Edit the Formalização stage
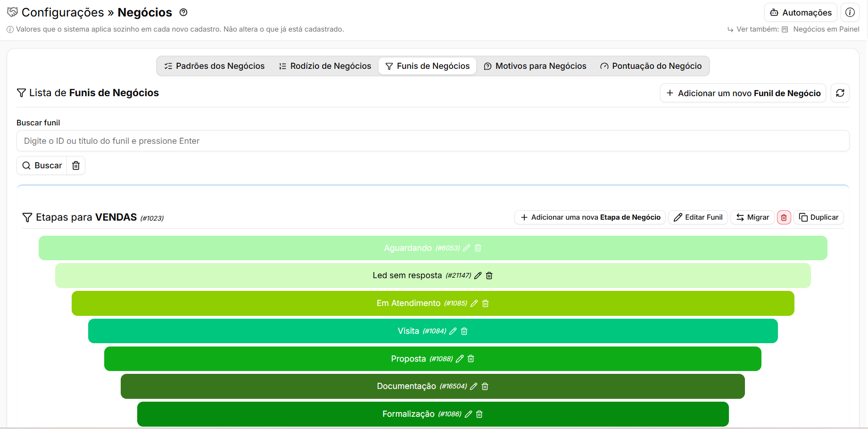The width and height of the screenshot is (868, 429). [468, 414]
